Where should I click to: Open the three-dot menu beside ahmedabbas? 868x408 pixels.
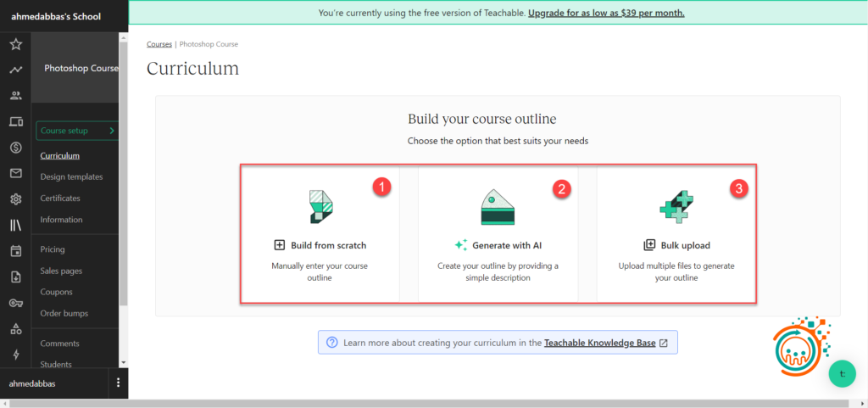click(118, 383)
